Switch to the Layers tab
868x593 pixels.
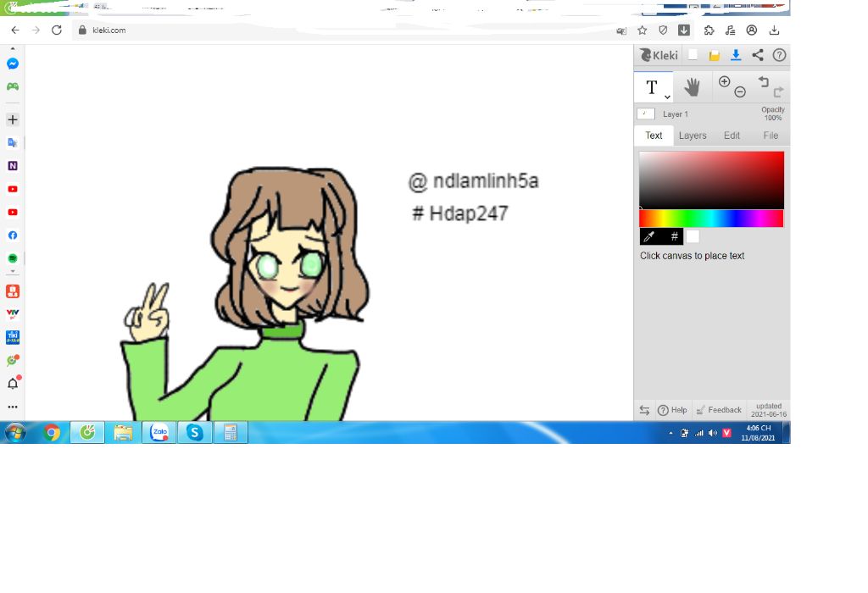(x=693, y=136)
